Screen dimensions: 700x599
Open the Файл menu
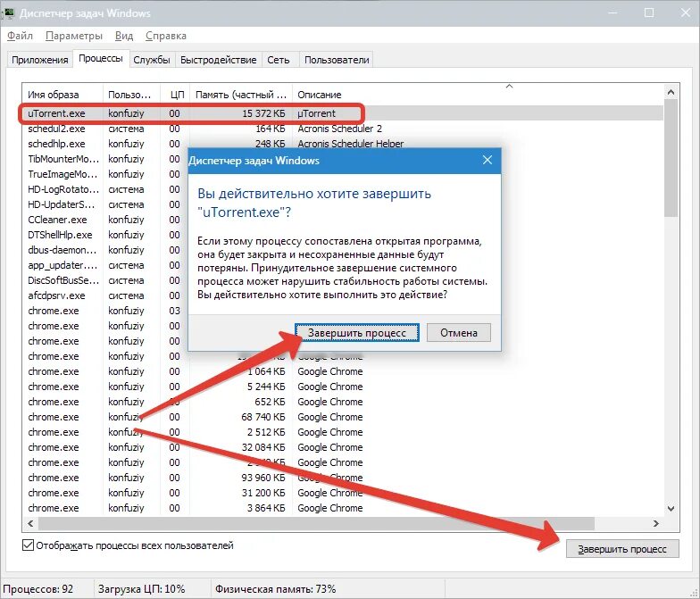[x=20, y=36]
